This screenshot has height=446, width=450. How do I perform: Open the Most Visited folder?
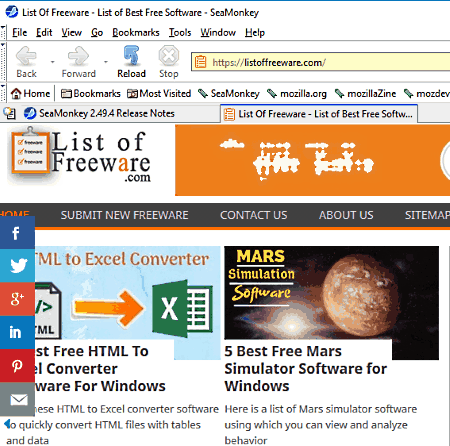coord(159,93)
